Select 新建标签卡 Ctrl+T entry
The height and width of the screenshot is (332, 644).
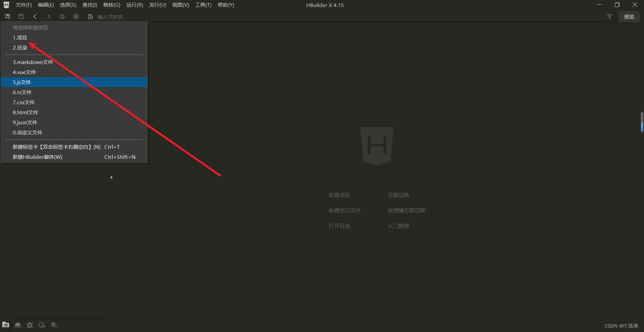tap(74, 147)
